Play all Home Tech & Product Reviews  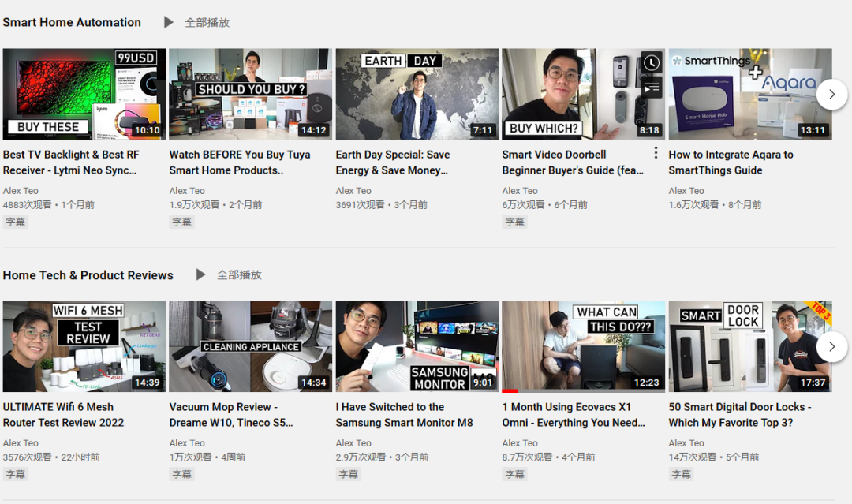229,274
